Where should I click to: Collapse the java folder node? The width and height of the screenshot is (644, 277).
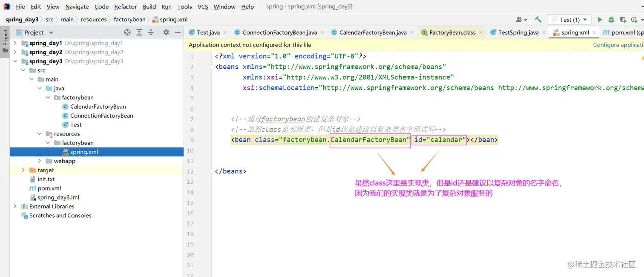pos(40,88)
